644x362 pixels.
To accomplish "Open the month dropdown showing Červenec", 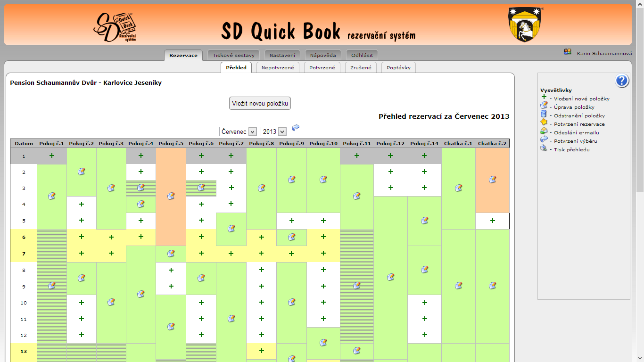I will tap(238, 132).
